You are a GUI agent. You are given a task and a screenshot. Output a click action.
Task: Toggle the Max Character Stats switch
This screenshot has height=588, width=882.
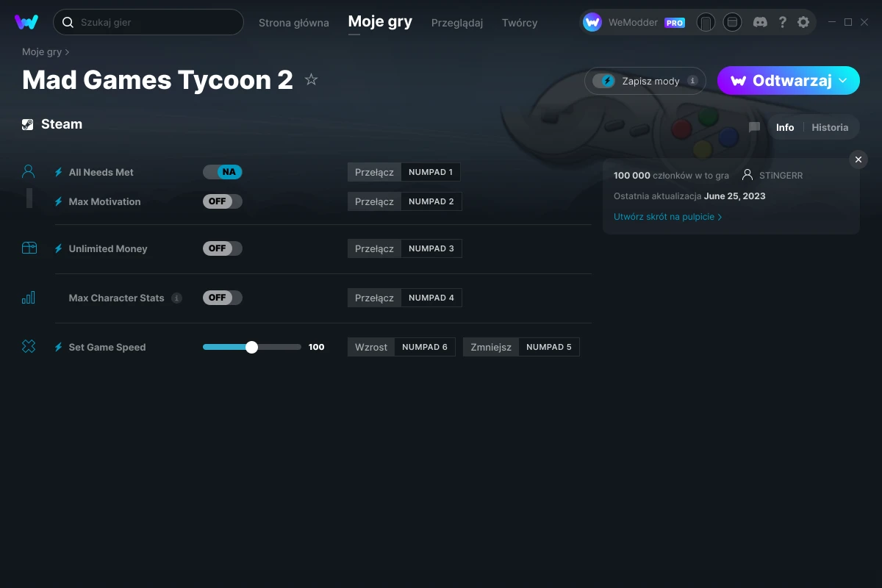[223, 298]
